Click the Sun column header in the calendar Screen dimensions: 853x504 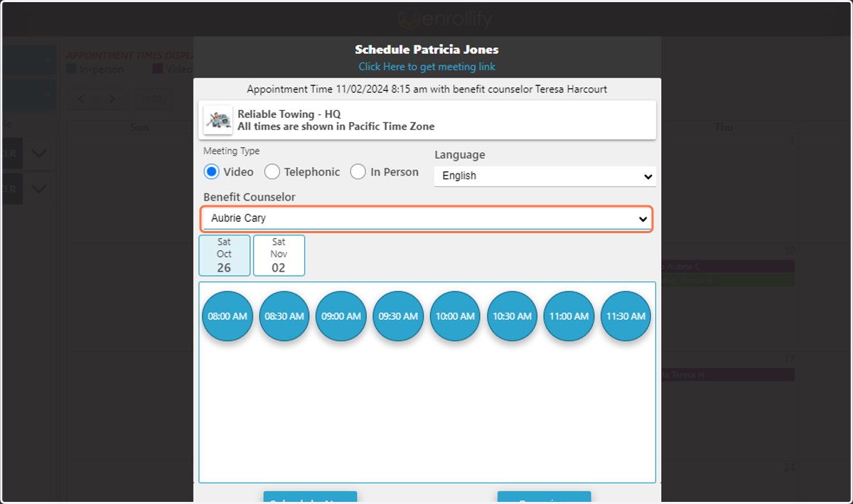coord(140,127)
